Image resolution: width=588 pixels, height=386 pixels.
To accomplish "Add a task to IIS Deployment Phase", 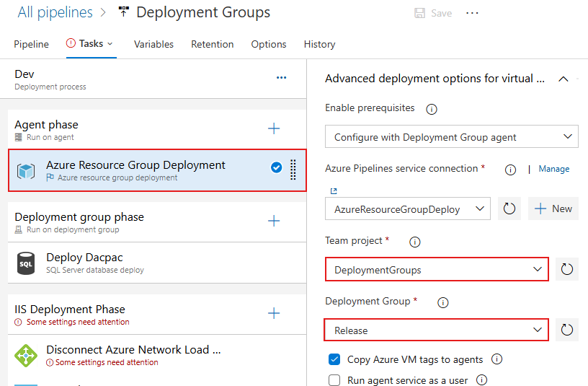I will point(274,313).
